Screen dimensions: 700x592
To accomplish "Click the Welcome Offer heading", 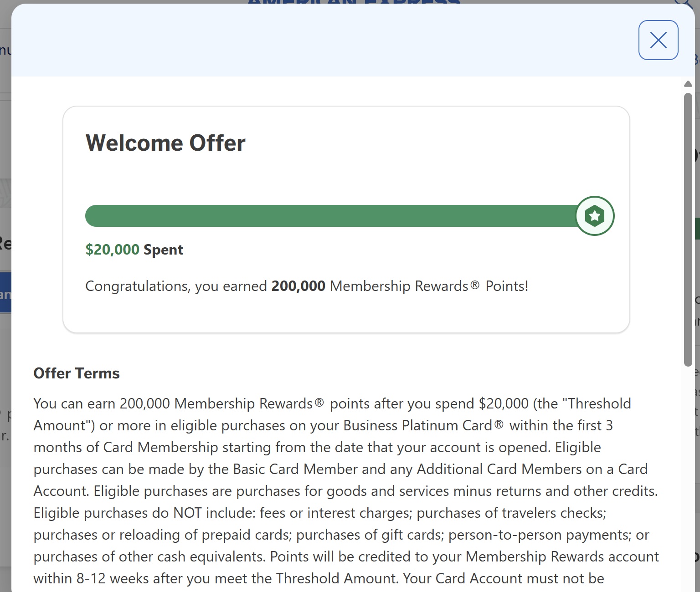I will click(x=165, y=143).
